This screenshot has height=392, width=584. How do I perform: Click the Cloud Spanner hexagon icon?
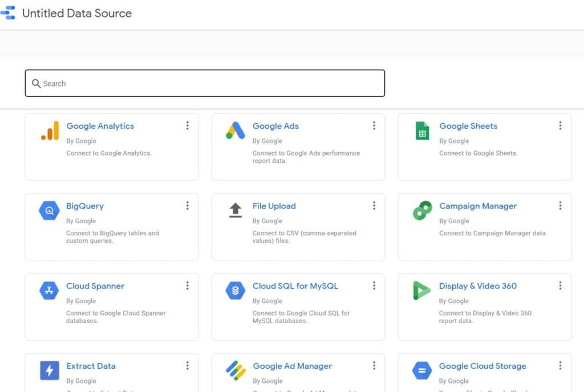(49, 291)
